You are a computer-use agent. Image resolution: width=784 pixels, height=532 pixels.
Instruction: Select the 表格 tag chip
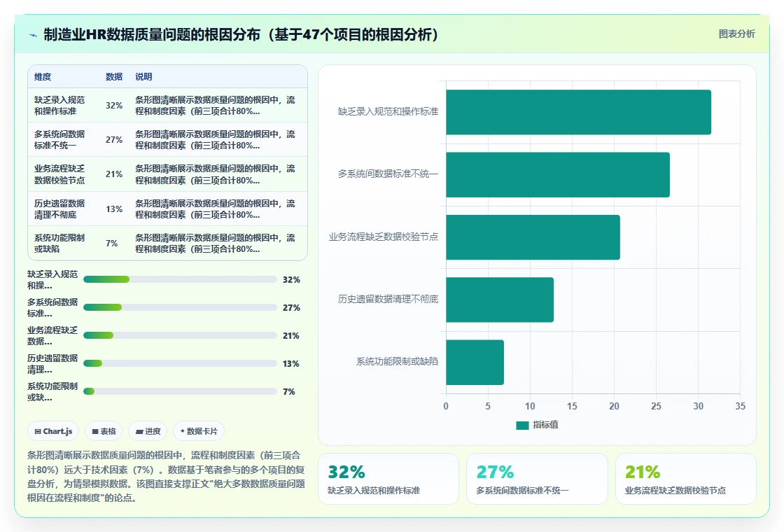point(104,431)
